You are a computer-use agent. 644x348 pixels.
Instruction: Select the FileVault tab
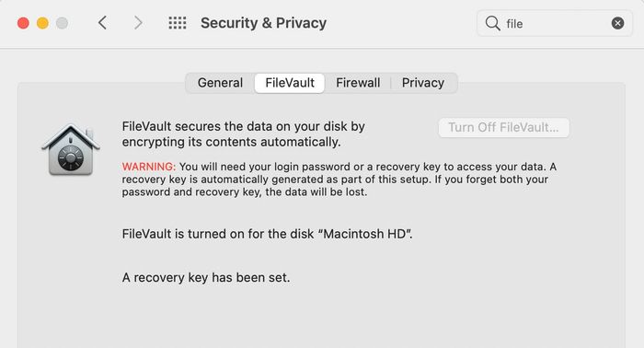tap(290, 83)
